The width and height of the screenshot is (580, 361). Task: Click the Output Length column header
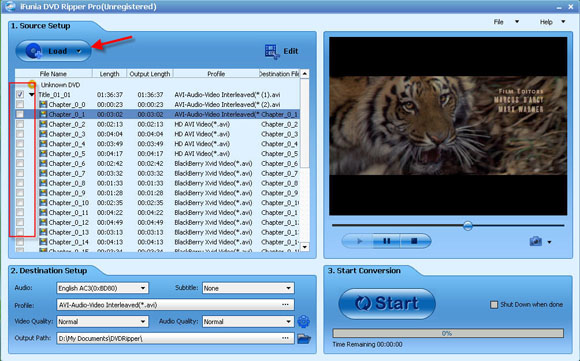click(150, 74)
